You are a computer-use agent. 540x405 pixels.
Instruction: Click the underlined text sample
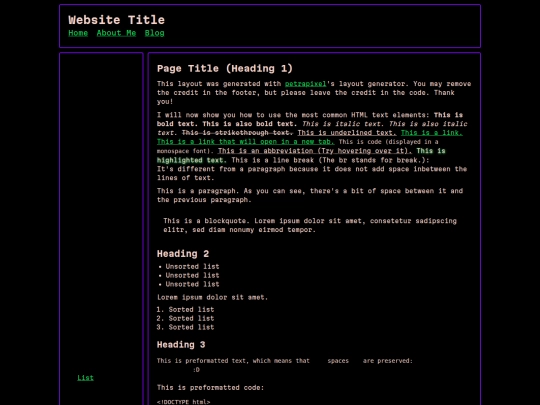pyautogui.click(x=347, y=133)
